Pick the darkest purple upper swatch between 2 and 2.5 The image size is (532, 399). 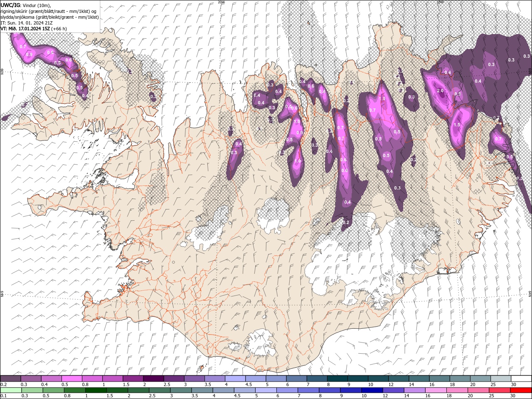tap(153, 379)
